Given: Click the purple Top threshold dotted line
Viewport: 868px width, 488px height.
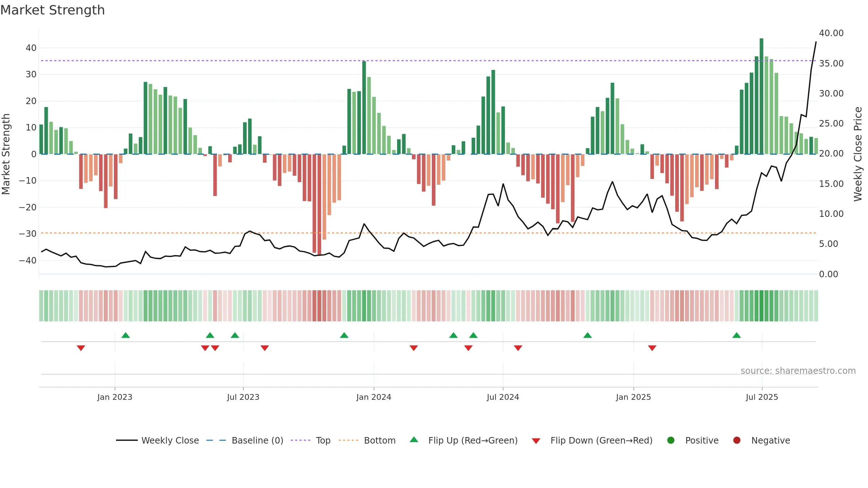Looking at the screenshot, I should 429,60.
